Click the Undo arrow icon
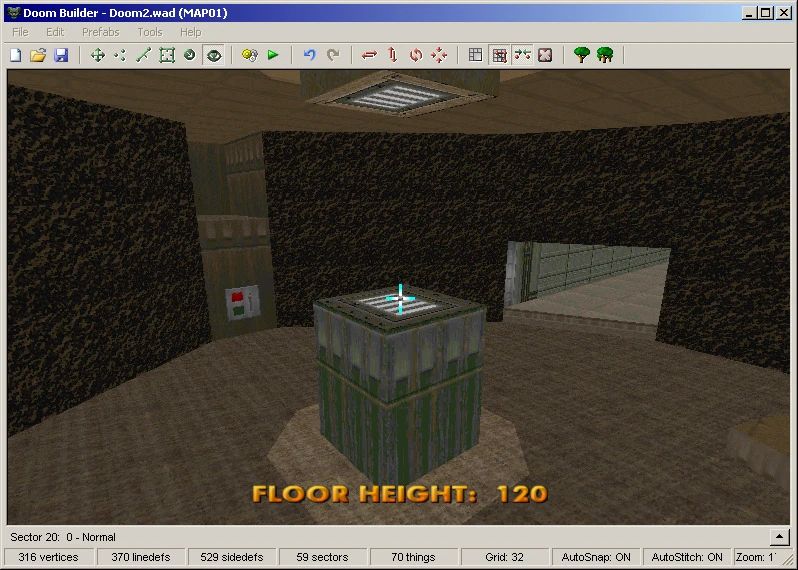Viewport: 798px width, 570px height. coord(309,55)
